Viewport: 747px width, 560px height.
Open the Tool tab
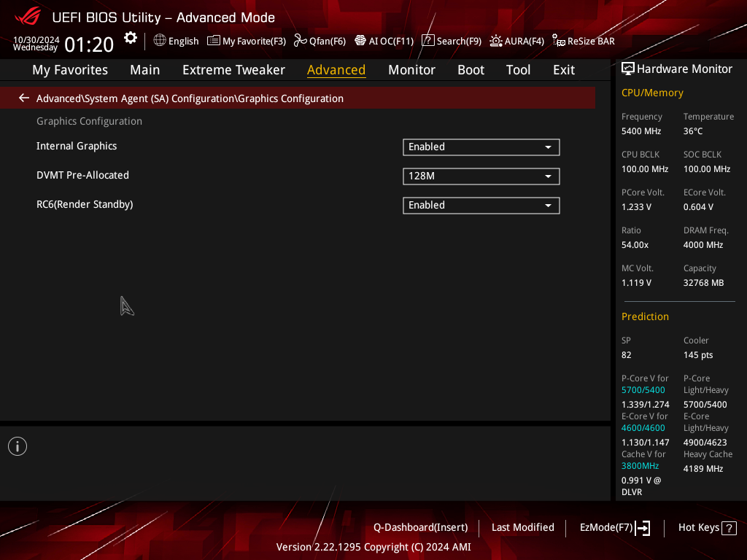pyautogui.click(x=518, y=70)
